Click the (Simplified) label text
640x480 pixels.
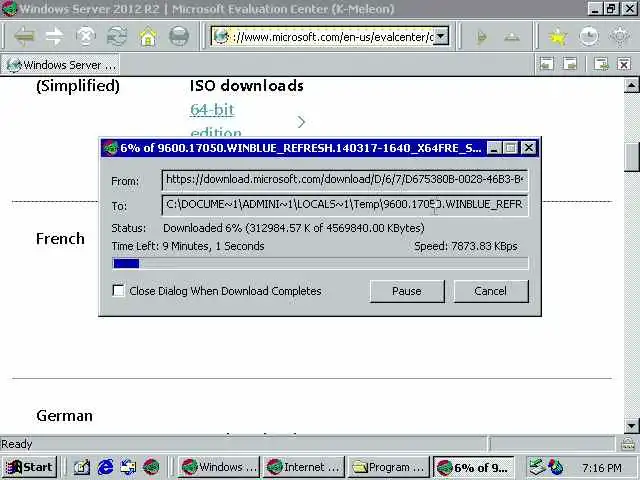coord(78,86)
